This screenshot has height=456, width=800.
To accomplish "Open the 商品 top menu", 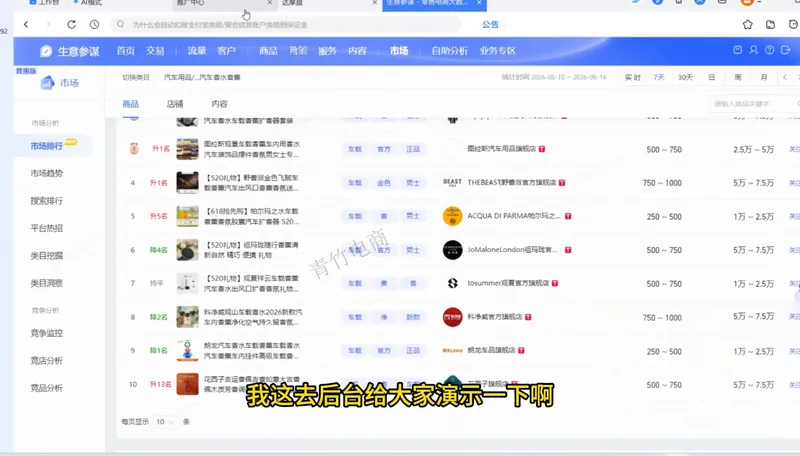I will click(268, 50).
